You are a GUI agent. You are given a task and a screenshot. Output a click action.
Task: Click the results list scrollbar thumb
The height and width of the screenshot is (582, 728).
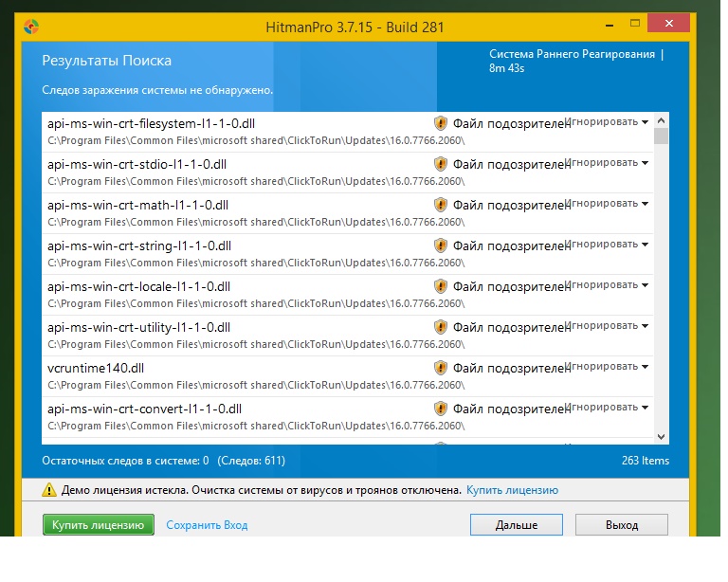[661, 136]
